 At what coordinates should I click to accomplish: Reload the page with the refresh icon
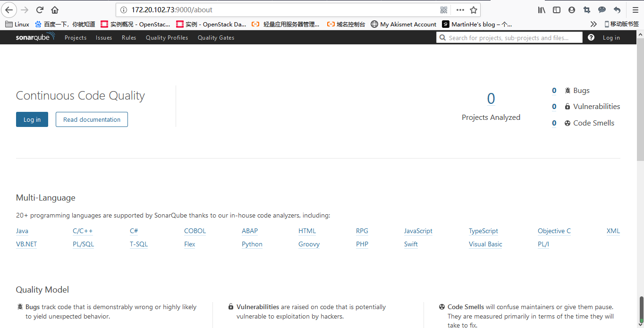coord(40,10)
